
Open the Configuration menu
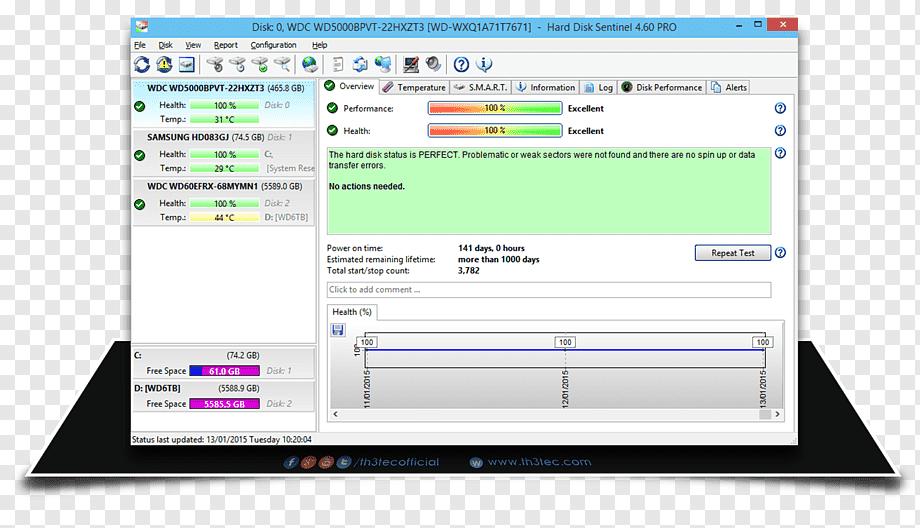pos(273,45)
